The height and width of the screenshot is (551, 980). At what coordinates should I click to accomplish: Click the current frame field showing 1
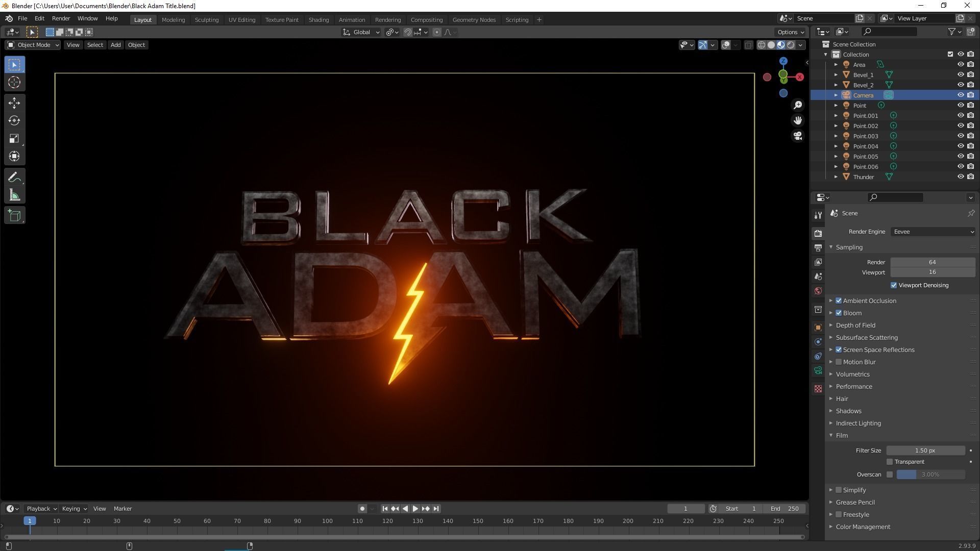pos(685,508)
